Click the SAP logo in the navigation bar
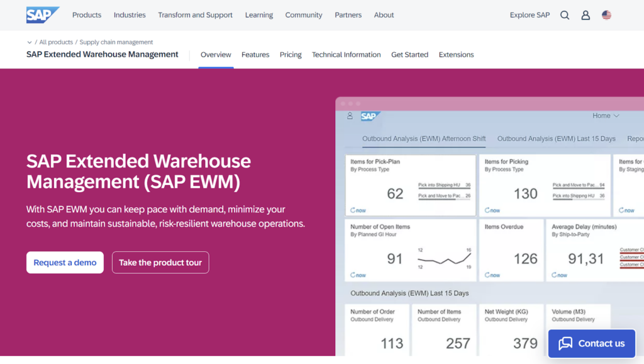 pyautogui.click(x=40, y=14)
